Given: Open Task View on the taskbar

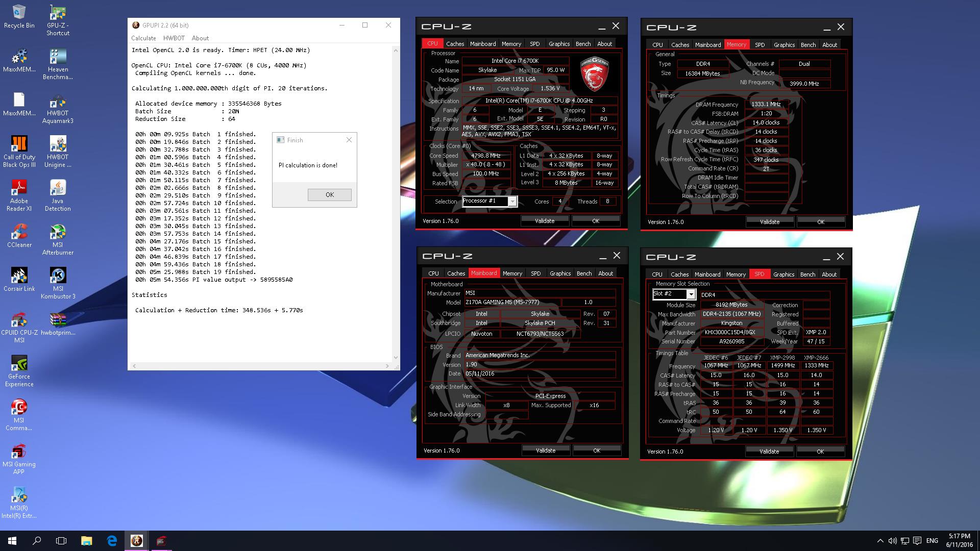Looking at the screenshot, I should 61,541.
